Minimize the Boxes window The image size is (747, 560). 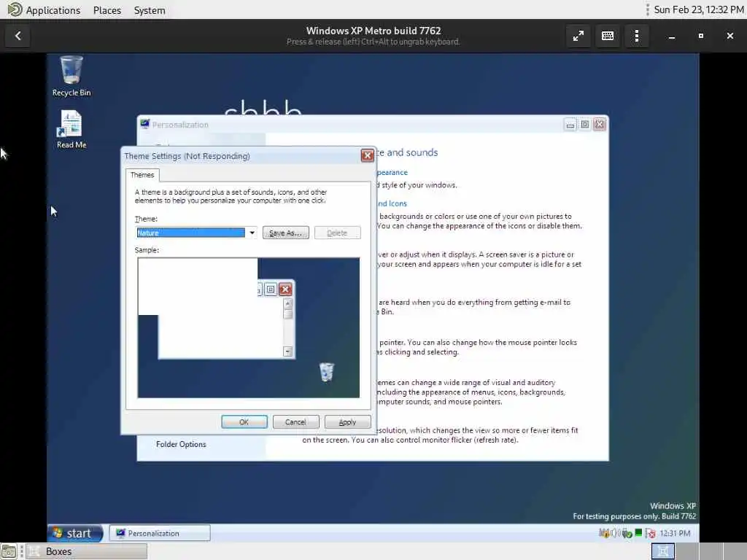pyautogui.click(x=672, y=36)
